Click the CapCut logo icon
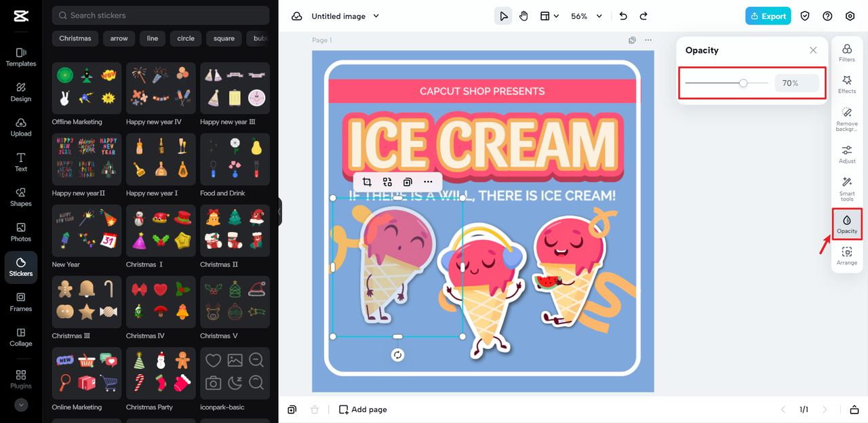This screenshot has height=423, width=868. [20, 16]
